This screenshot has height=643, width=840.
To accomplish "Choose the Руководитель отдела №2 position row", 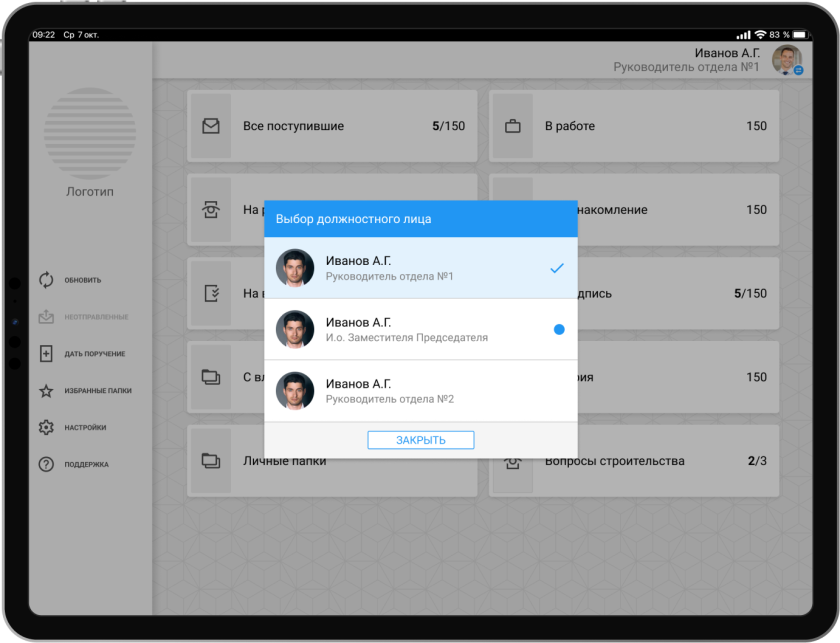I will click(x=420, y=391).
